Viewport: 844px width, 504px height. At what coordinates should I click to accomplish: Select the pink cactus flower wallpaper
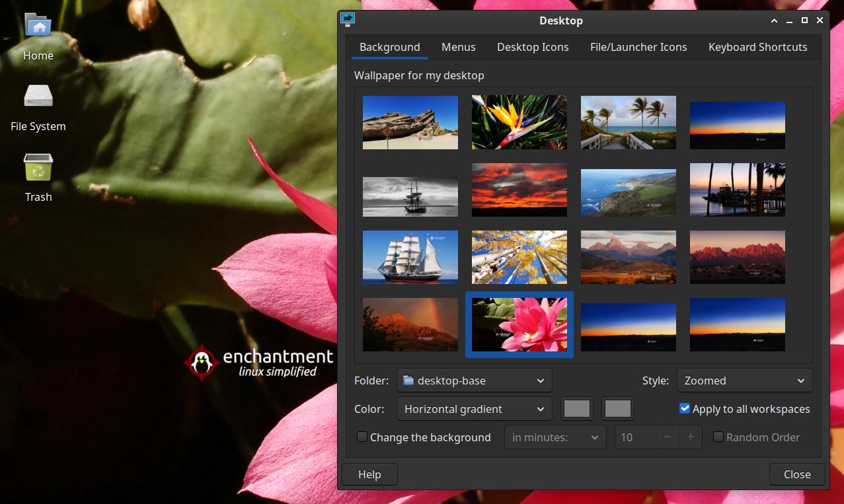[519, 324]
